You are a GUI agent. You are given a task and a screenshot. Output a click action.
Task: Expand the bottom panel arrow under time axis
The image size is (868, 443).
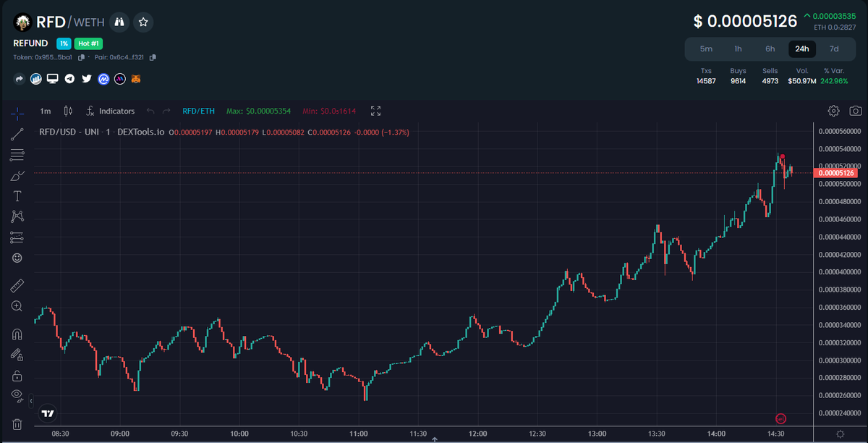click(x=434, y=439)
